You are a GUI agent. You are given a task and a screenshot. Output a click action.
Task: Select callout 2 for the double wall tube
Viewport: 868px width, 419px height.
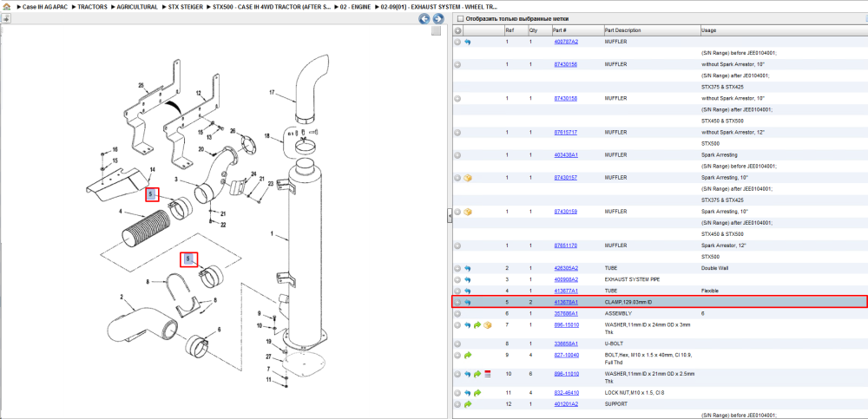pos(122,298)
